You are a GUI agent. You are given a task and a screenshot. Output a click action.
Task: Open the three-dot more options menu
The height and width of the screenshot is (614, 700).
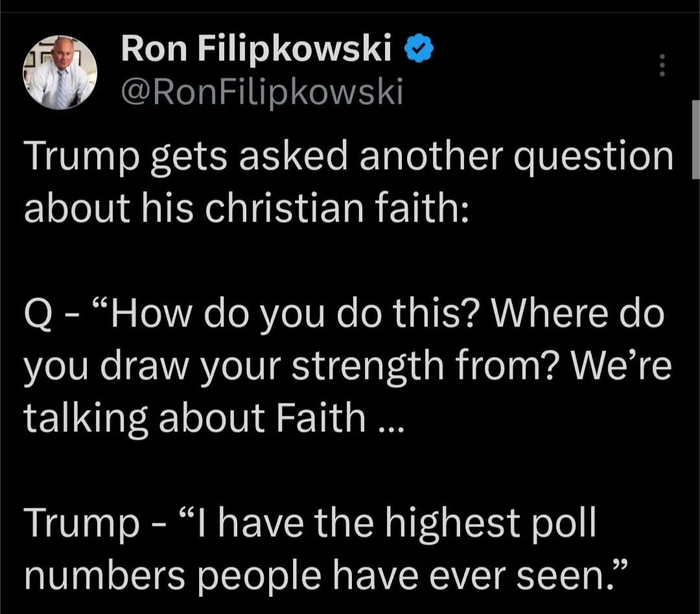coord(662,65)
